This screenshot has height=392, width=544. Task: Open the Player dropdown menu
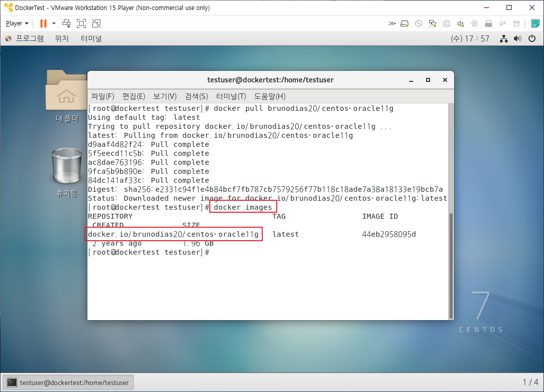click(x=17, y=23)
